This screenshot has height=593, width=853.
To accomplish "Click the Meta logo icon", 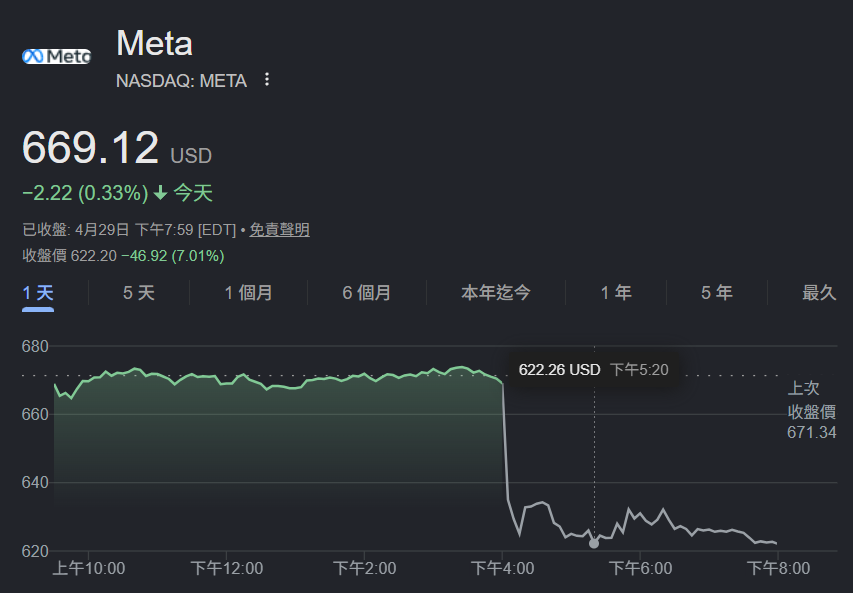I will pyautogui.click(x=57, y=56).
